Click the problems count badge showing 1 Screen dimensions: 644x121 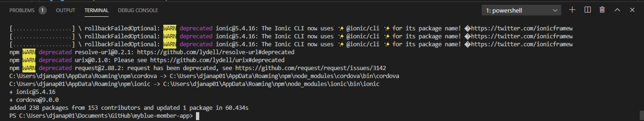(x=43, y=10)
